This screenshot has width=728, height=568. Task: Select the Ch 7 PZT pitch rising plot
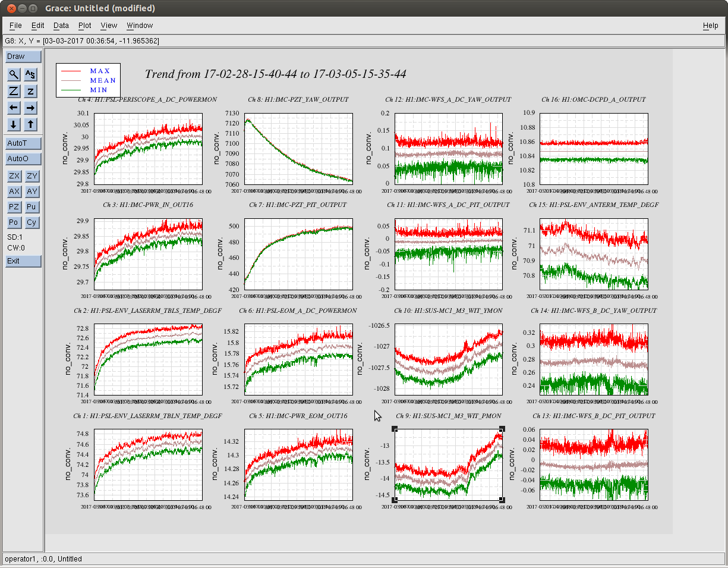point(298,255)
